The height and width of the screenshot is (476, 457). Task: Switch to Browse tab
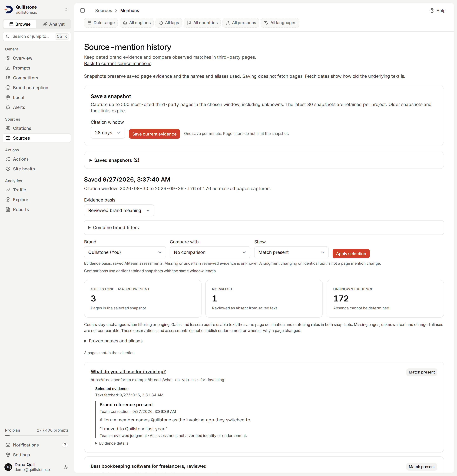(x=20, y=24)
